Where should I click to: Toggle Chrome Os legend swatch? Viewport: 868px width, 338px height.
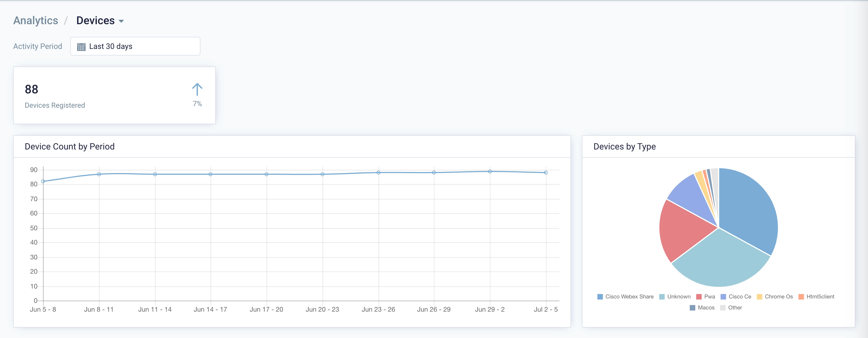[x=760, y=297]
